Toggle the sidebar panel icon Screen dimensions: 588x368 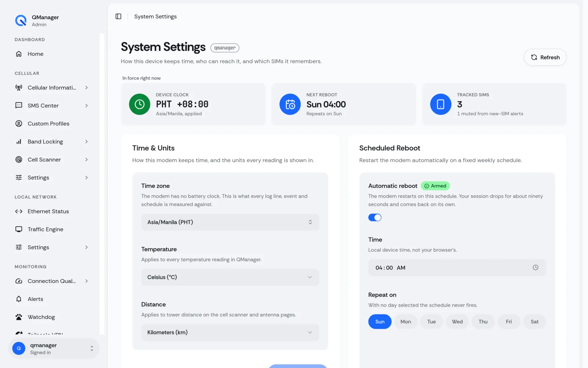[118, 17]
